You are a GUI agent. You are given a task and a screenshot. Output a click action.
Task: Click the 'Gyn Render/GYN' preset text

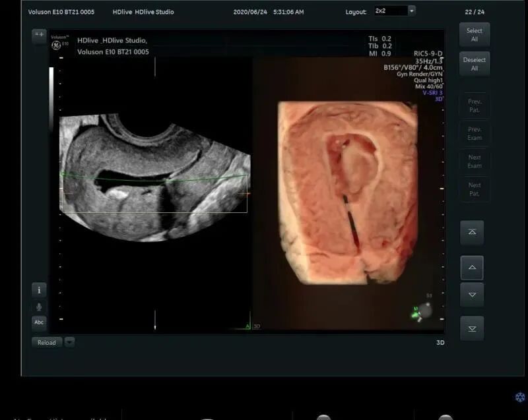point(420,74)
